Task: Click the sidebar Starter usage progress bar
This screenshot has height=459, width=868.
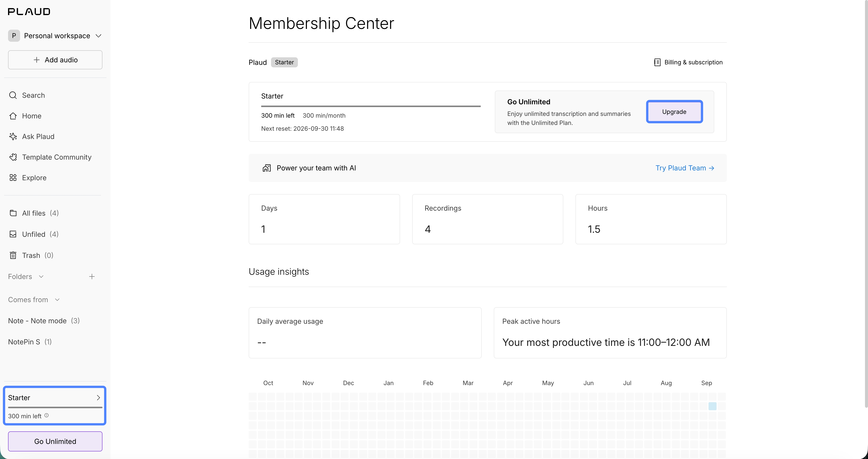Action: click(55, 407)
